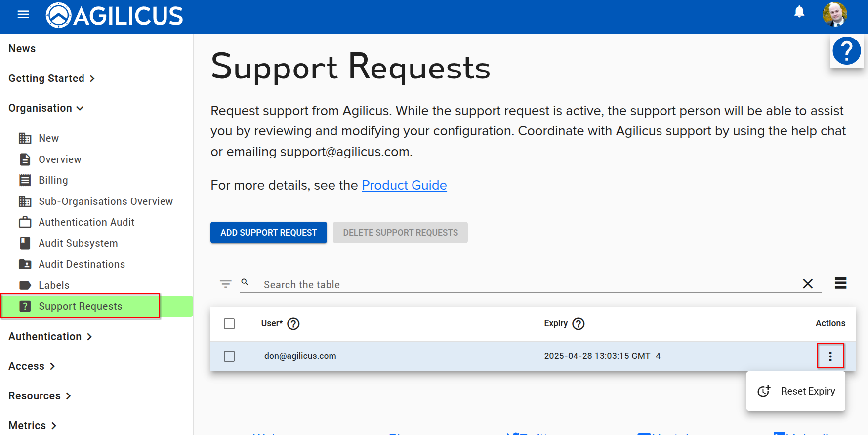Expand the Access sidebar section
Viewport: 868px width, 435px height.
[32, 366]
